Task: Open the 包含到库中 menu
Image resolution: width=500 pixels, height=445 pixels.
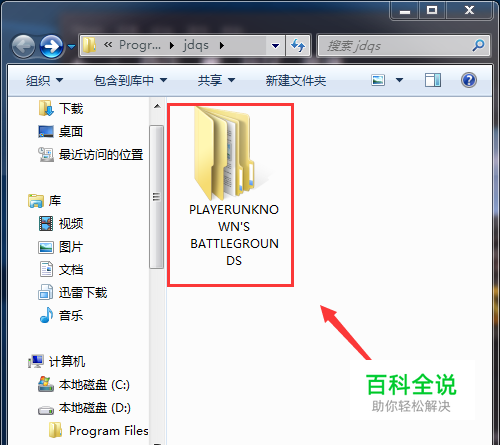Action: (130, 80)
